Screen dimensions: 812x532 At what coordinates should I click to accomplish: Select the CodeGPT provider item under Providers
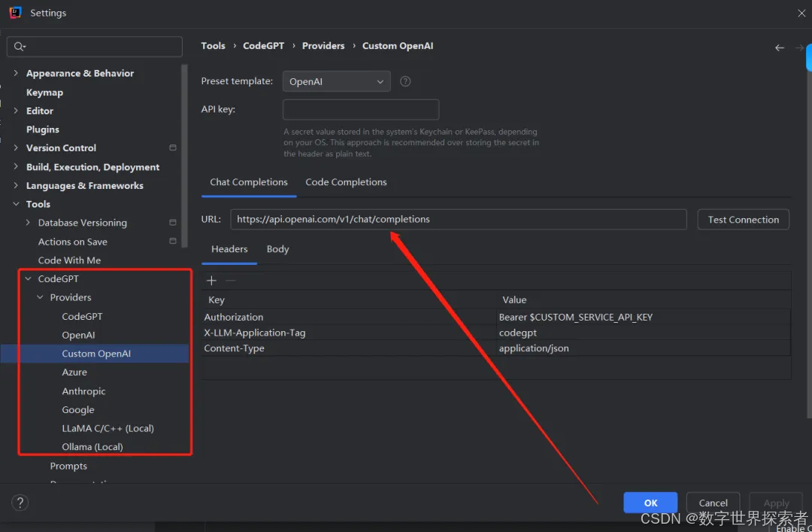(82, 316)
